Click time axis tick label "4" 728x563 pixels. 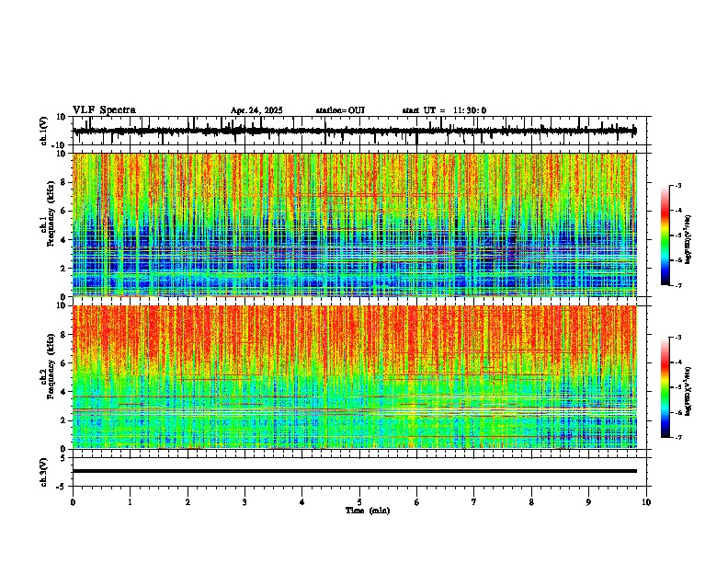[302, 502]
